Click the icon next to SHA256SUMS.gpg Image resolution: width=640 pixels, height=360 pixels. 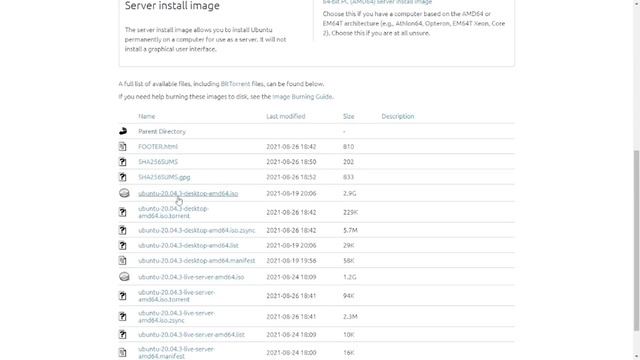(x=122, y=177)
